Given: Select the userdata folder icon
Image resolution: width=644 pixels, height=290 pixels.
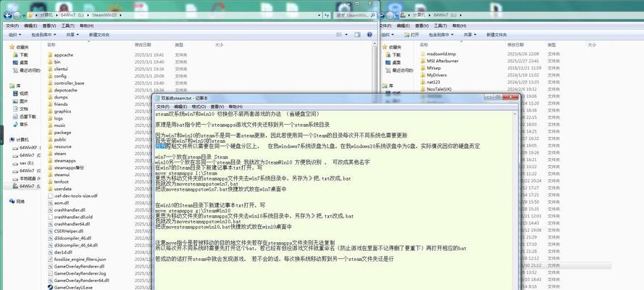Looking at the screenshot, I should pyautogui.click(x=50, y=188).
